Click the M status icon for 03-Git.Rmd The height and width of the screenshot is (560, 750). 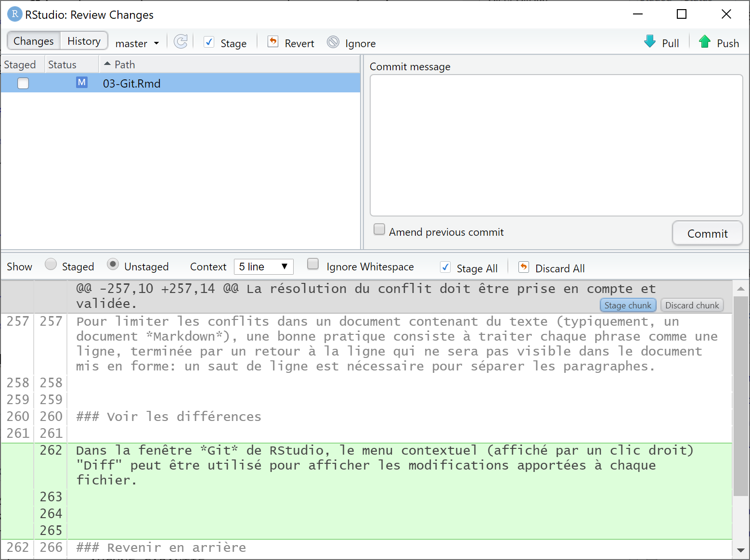pyautogui.click(x=82, y=83)
